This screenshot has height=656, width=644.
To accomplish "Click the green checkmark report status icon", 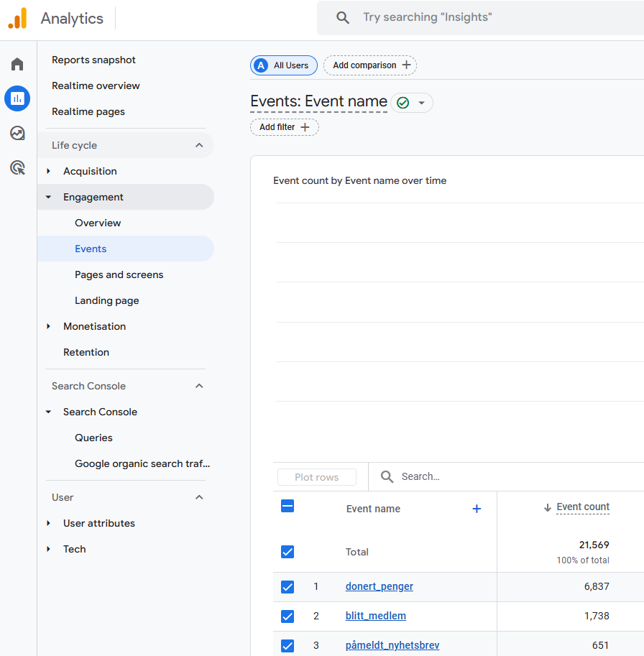I will pyautogui.click(x=403, y=103).
